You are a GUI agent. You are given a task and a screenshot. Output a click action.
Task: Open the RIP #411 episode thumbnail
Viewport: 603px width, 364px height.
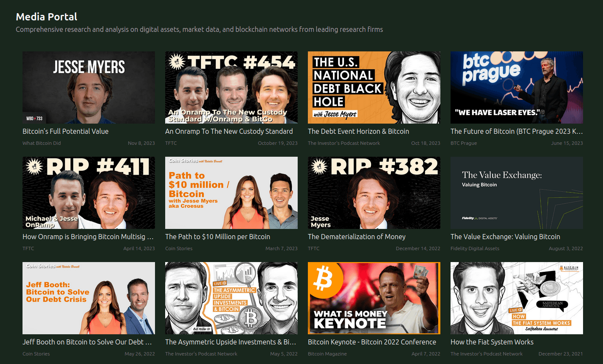coord(88,193)
